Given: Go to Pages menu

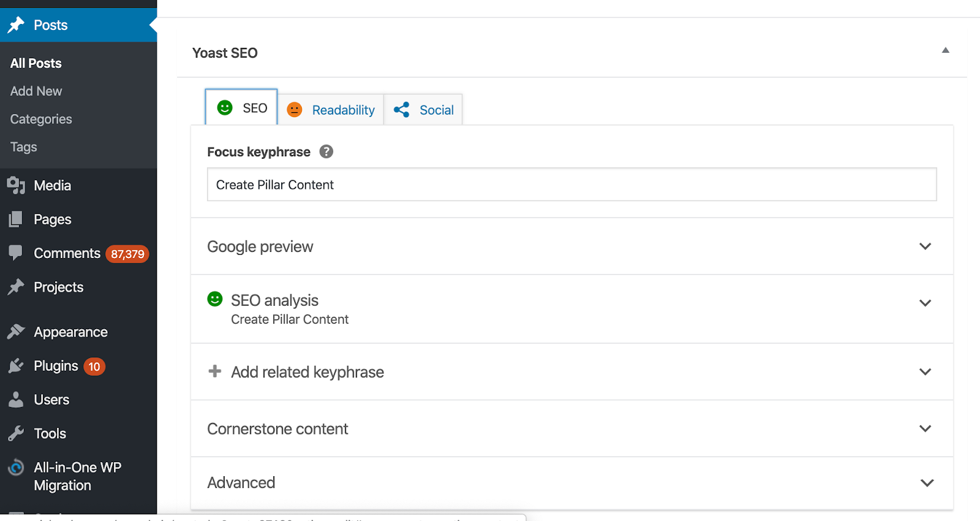Looking at the screenshot, I should tap(53, 219).
